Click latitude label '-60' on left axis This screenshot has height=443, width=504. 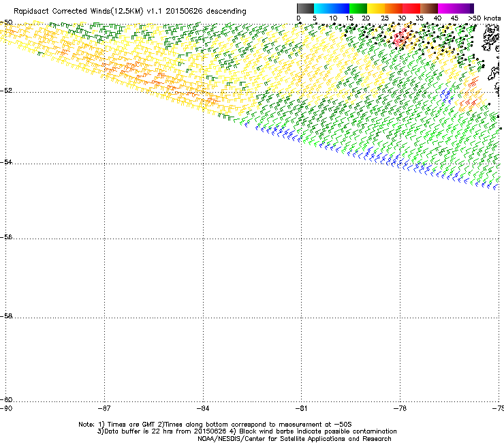pyautogui.click(x=6, y=399)
